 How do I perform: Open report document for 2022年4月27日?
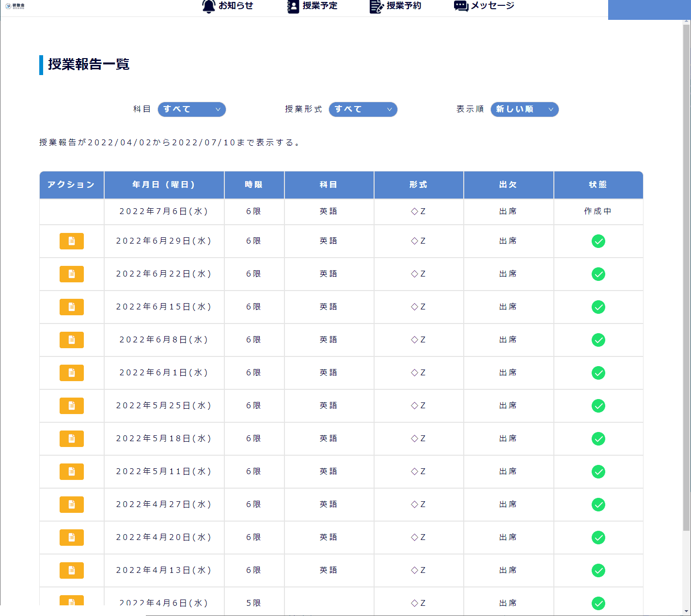click(72, 505)
